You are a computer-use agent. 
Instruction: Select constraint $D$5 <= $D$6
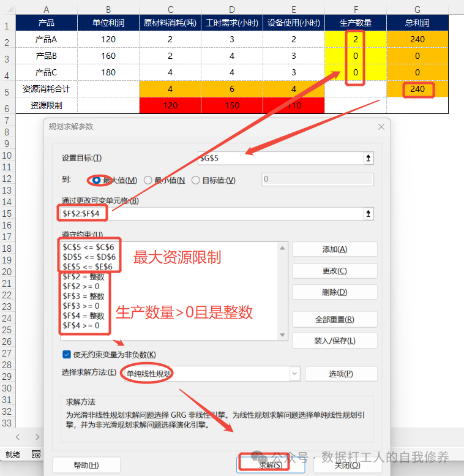tap(89, 257)
